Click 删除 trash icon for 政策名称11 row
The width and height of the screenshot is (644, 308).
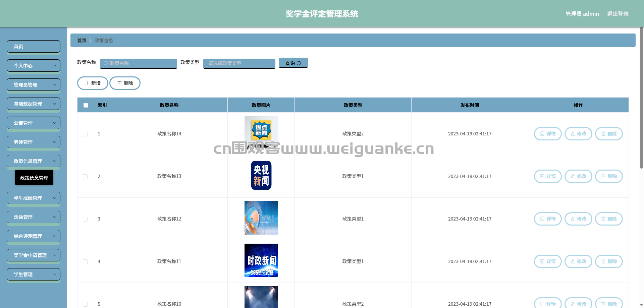(x=603, y=261)
